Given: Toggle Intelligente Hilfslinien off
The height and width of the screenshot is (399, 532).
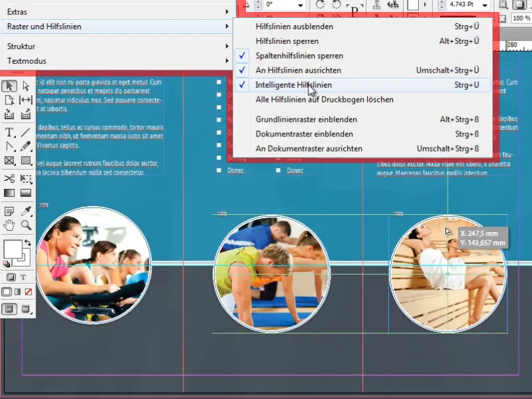Looking at the screenshot, I should tap(363, 85).
